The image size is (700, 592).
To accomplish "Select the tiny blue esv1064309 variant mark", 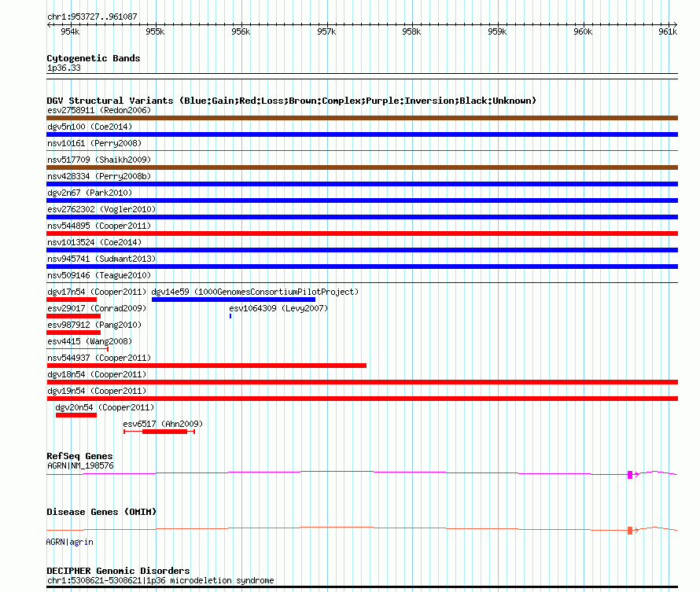I will coord(230,316).
